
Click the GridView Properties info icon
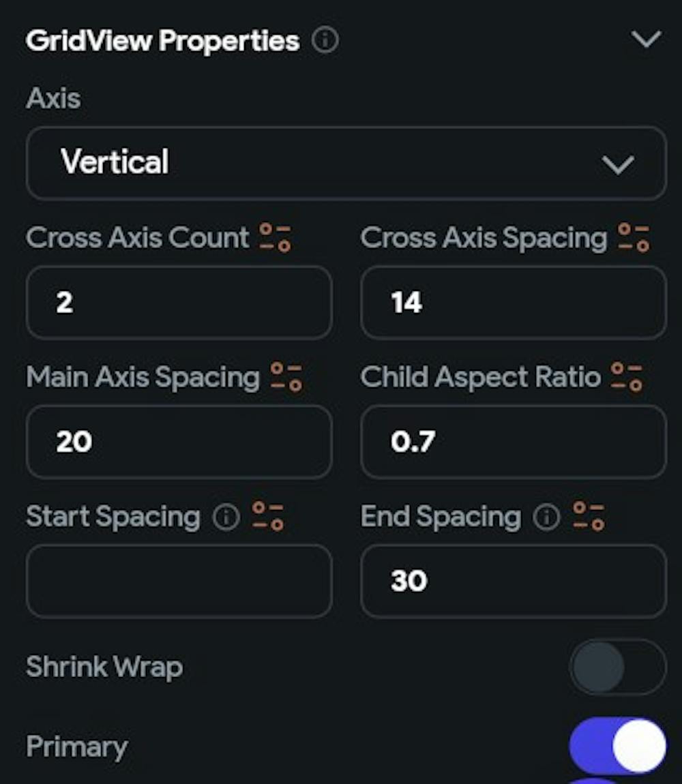coord(325,42)
